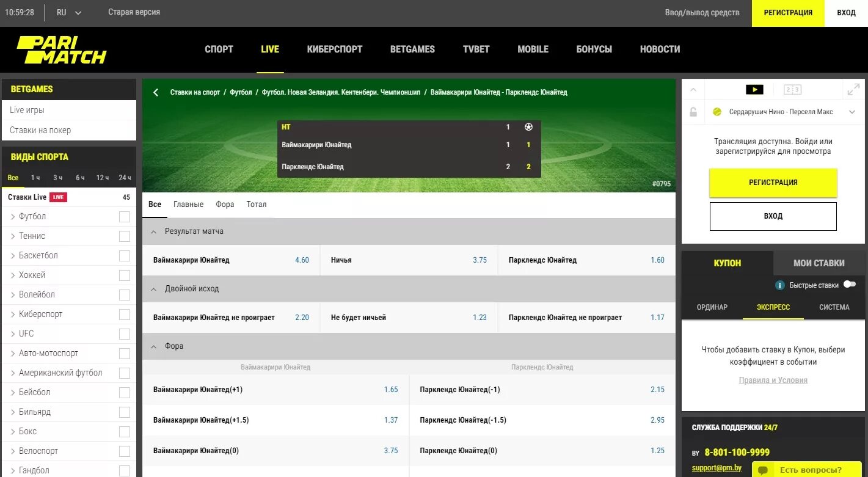Viewport: 868px width, 477px height.
Task: Open the match selector dropdown arrow
Action: coord(853,112)
